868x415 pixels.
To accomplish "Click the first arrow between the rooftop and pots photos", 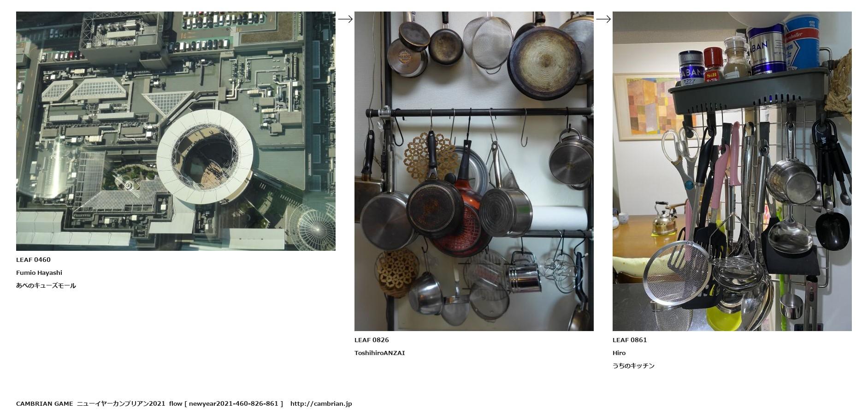I will (x=345, y=19).
